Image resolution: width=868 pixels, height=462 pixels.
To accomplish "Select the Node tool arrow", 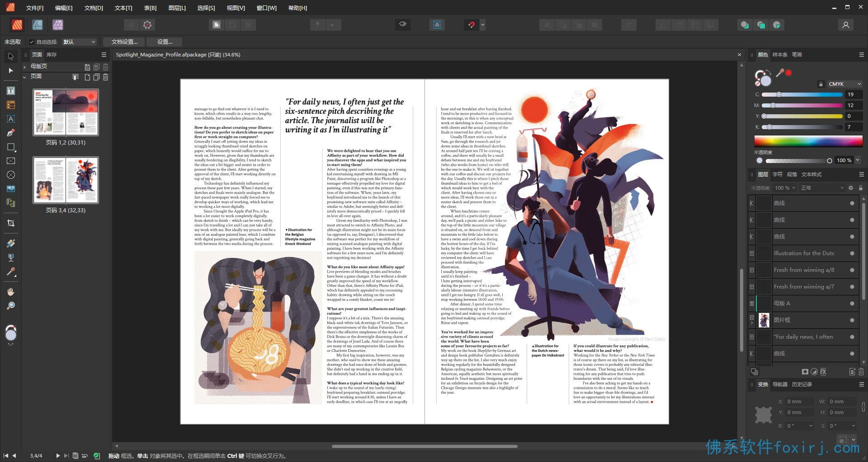I will [11, 71].
